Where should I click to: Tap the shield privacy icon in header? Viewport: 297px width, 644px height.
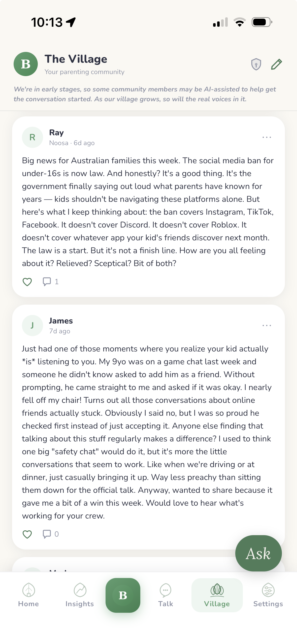[x=256, y=64]
